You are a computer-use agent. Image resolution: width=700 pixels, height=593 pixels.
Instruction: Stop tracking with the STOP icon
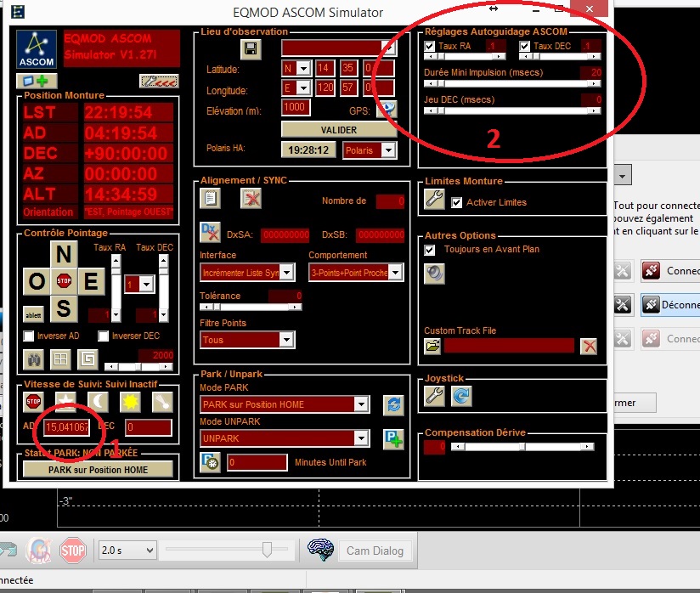(x=33, y=402)
